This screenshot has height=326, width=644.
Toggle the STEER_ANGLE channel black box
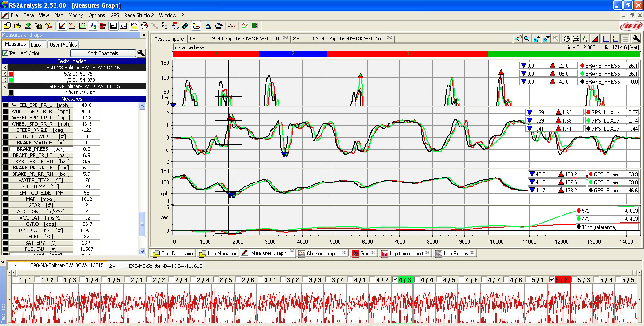point(5,130)
